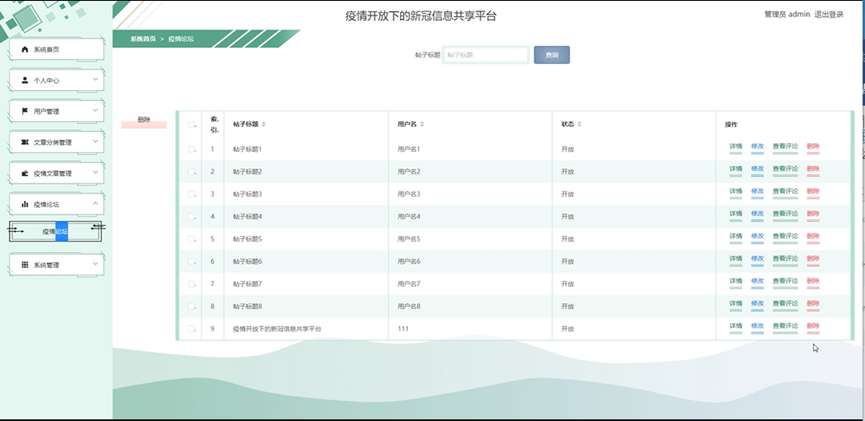
Task: Open 详情 for 帖子标题2
Action: pyautogui.click(x=736, y=169)
